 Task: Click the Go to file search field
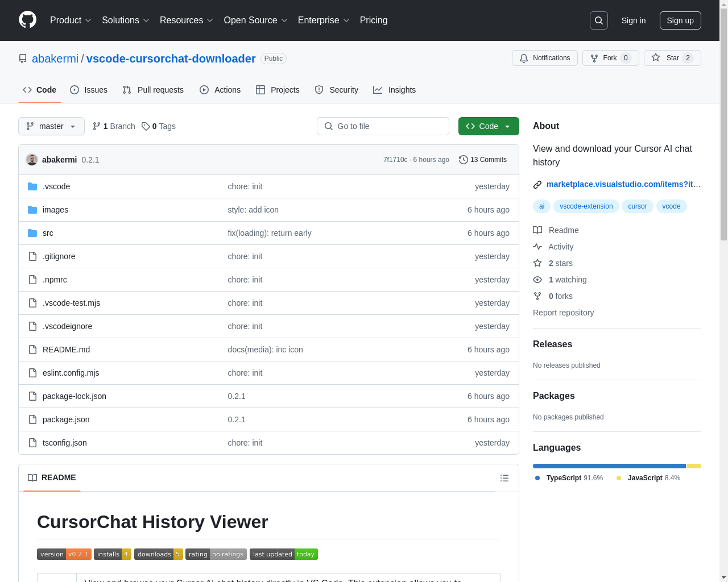383,126
